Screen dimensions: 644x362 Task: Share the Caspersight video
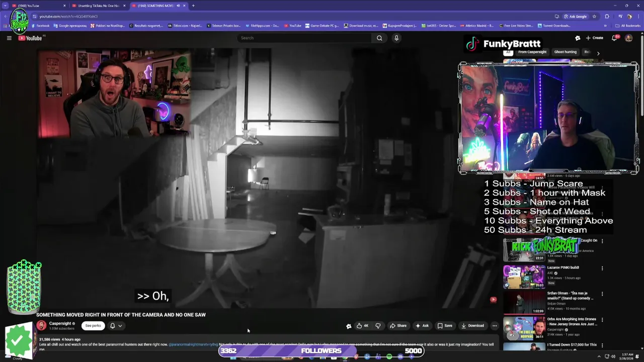tap(398, 326)
